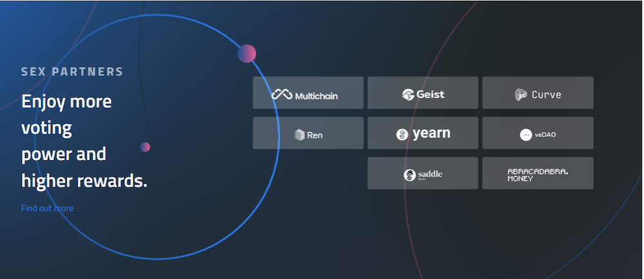
Task: Click the Enjoy more voting power headline
Action: [x=84, y=141]
